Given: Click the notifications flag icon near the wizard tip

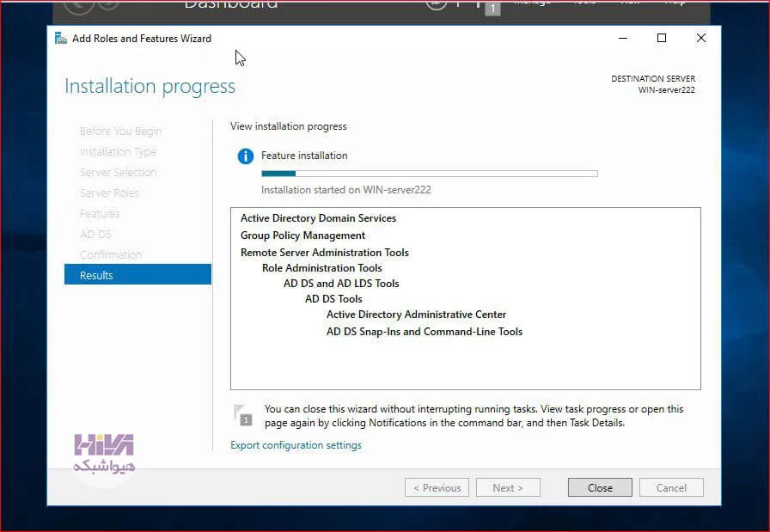Looking at the screenshot, I should click(x=242, y=415).
